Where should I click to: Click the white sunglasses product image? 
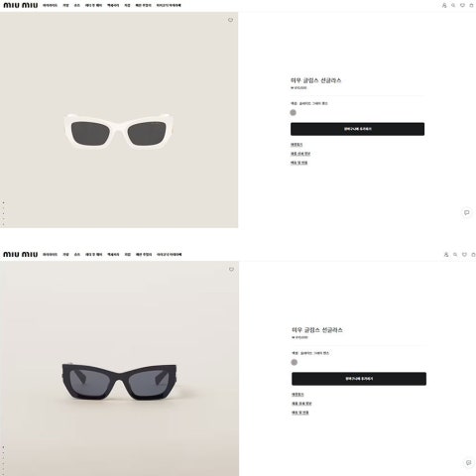click(118, 131)
